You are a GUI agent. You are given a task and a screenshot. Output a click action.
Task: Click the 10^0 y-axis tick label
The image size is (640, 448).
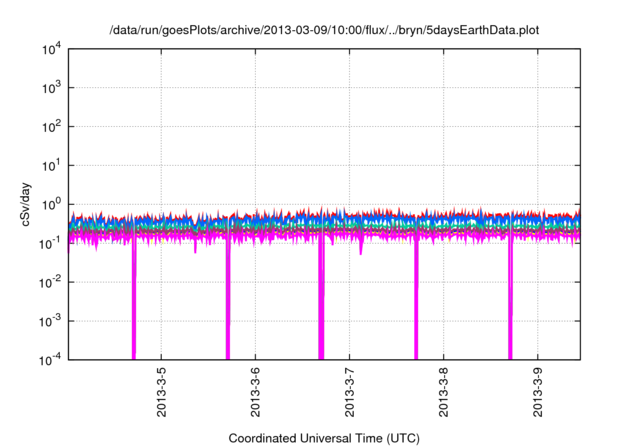[x=52, y=204]
